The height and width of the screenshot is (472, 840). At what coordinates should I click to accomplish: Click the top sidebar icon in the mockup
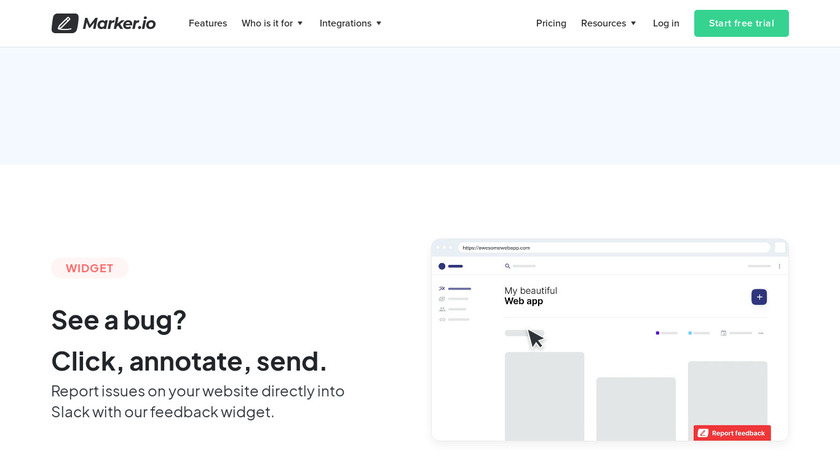(x=442, y=288)
